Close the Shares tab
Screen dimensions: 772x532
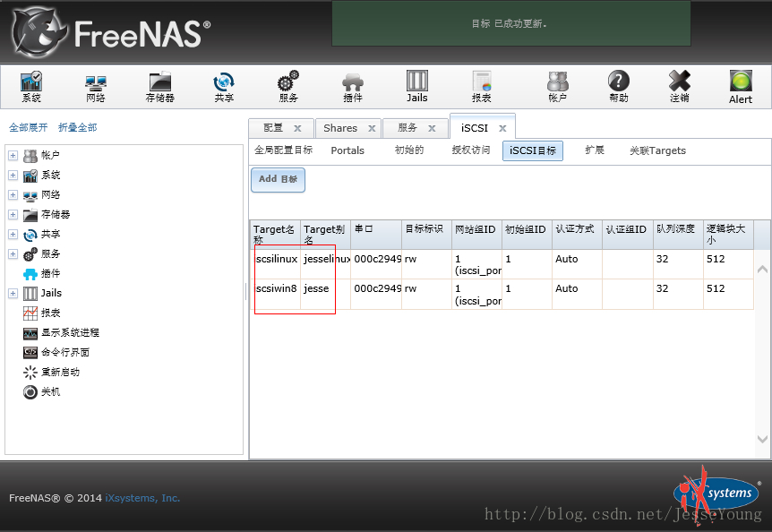372,128
